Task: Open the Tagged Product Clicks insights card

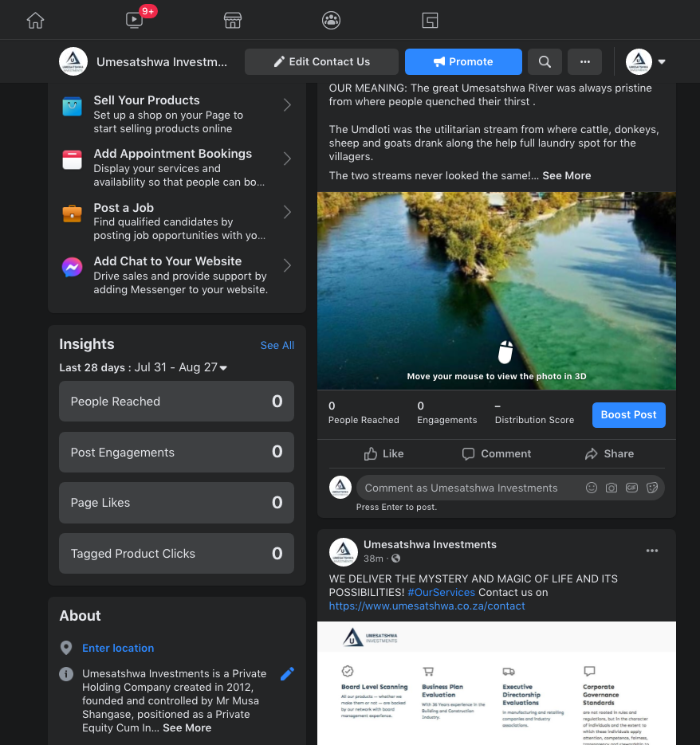Action: click(176, 554)
